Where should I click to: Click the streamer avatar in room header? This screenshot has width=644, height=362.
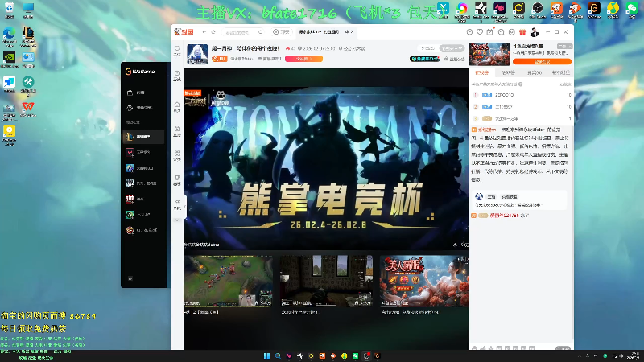197,54
